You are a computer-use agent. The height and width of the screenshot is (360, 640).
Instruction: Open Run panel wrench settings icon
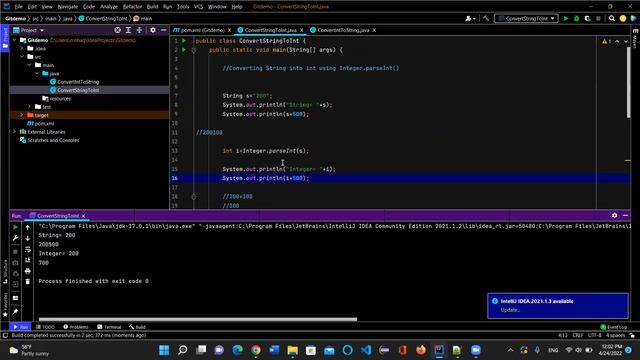[15, 238]
